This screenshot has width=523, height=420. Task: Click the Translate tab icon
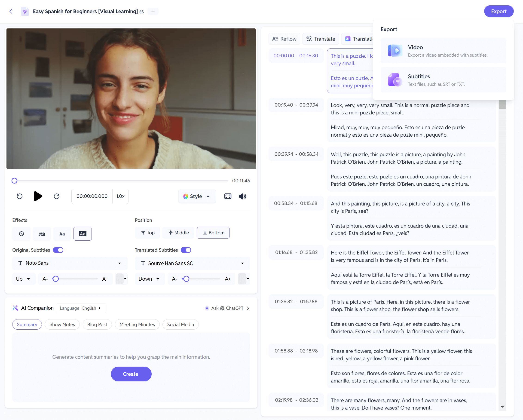309,39
